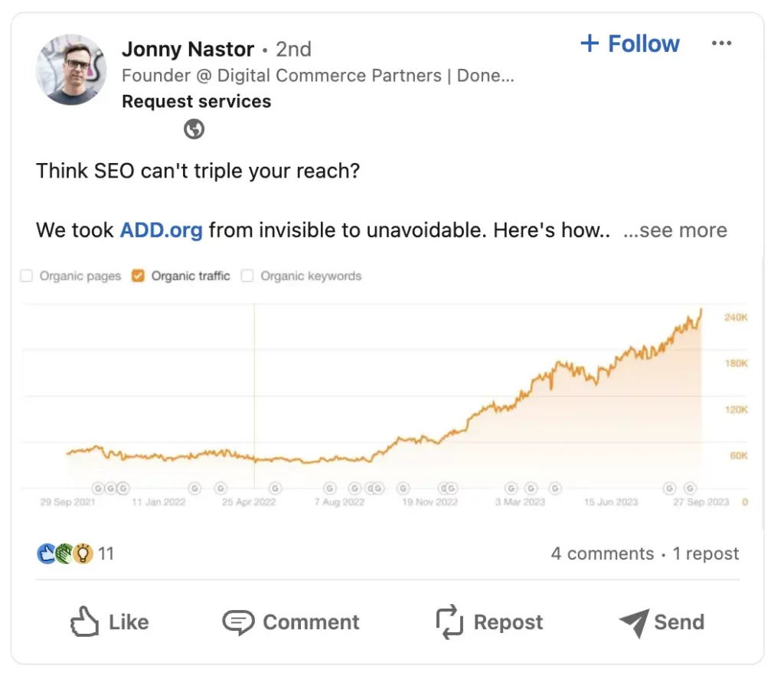Open the comment box via the Comment icon

[240, 622]
